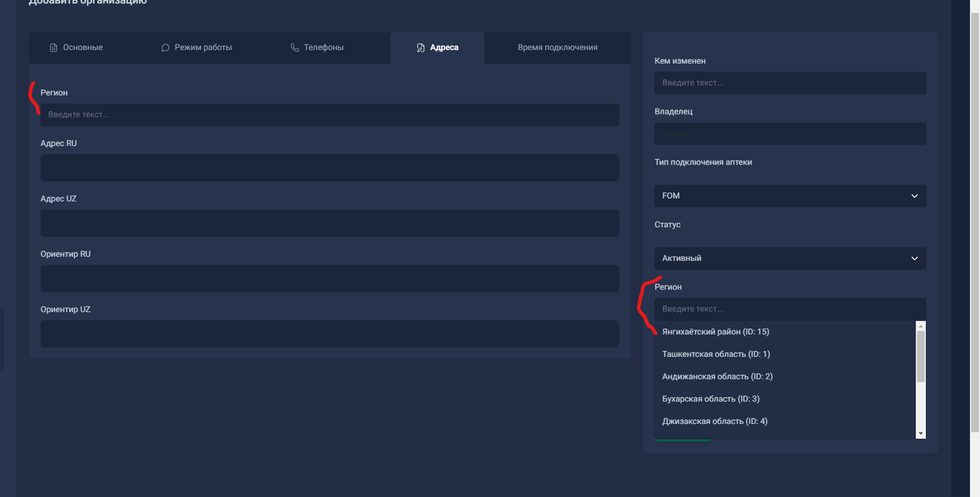Switch to the Режим работы tab
Image resolution: width=980 pixels, height=497 pixels.
(x=197, y=48)
